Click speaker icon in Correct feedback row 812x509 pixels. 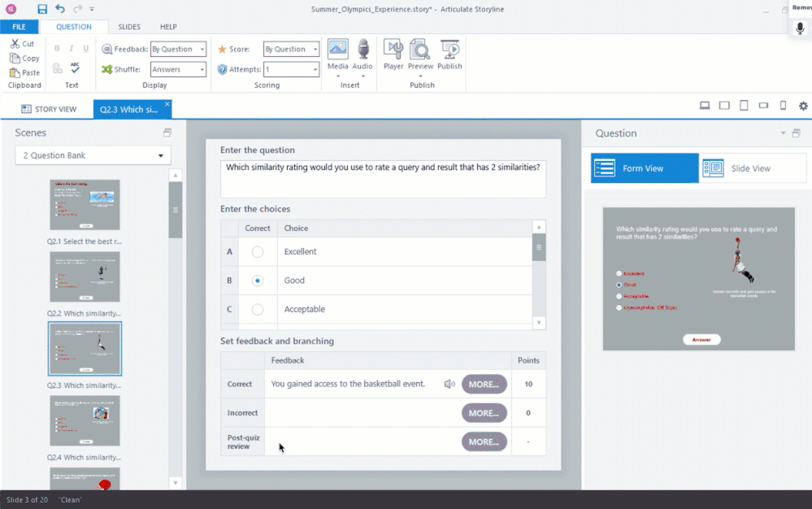[449, 384]
